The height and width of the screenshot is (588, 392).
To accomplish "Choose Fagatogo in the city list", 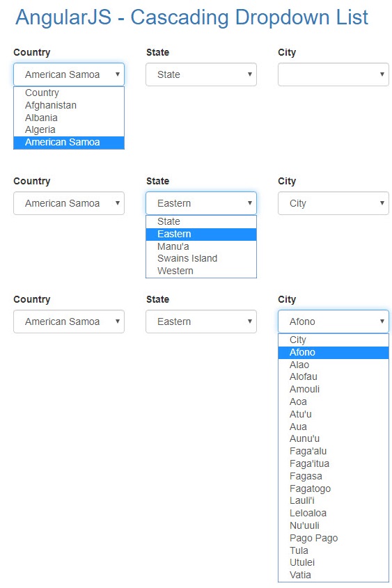I will (x=333, y=488).
